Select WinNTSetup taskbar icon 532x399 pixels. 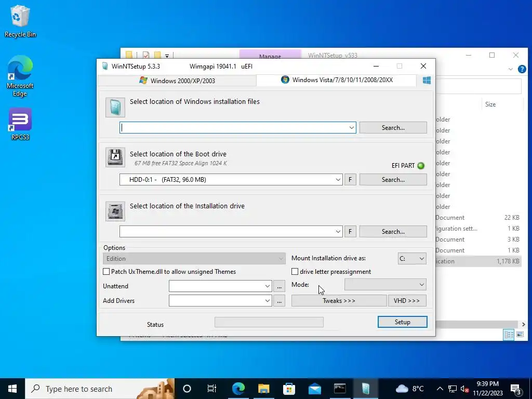(365, 389)
